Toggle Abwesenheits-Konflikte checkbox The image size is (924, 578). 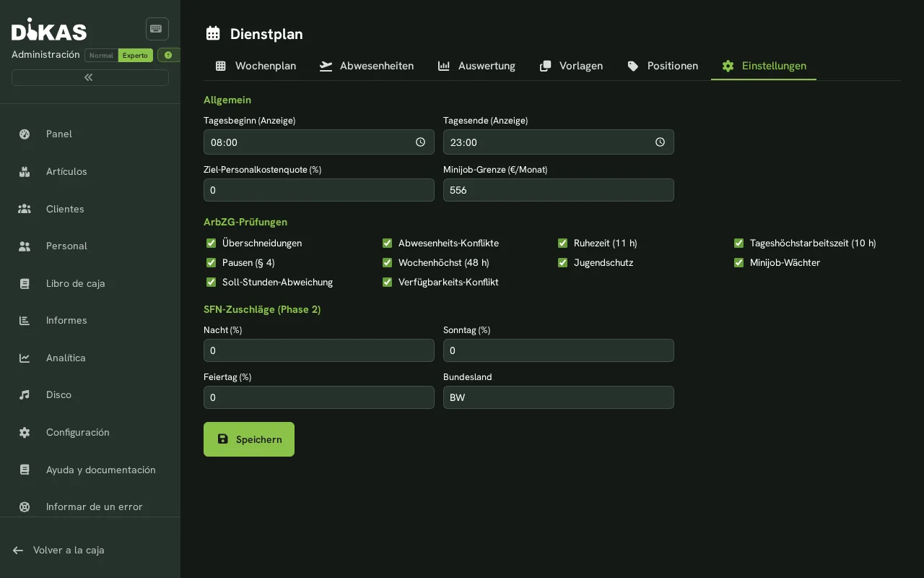coord(387,243)
